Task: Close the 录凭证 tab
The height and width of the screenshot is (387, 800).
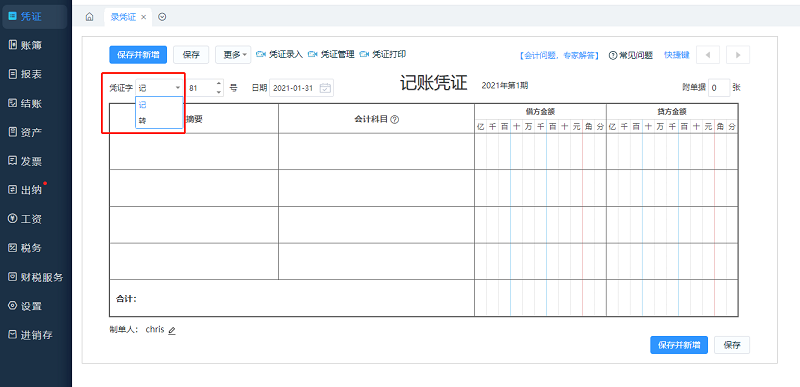Action: [x=144, y=17]
